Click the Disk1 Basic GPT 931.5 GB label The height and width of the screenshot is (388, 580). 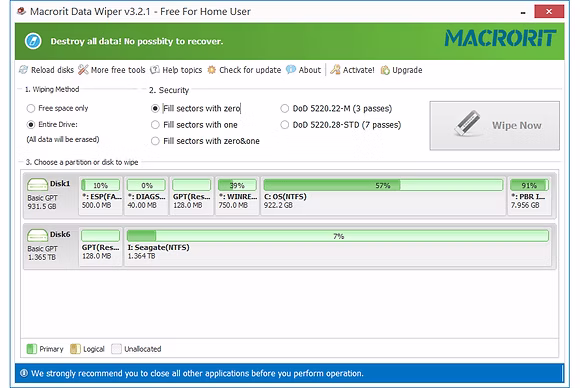coord(42,202)
